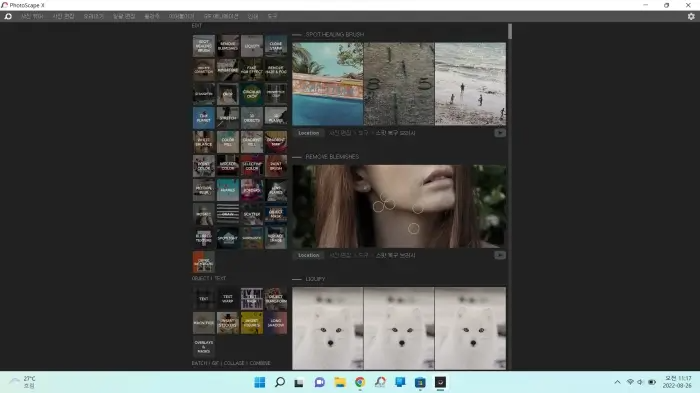Choose the Gradient Map tile

[276, 142]
